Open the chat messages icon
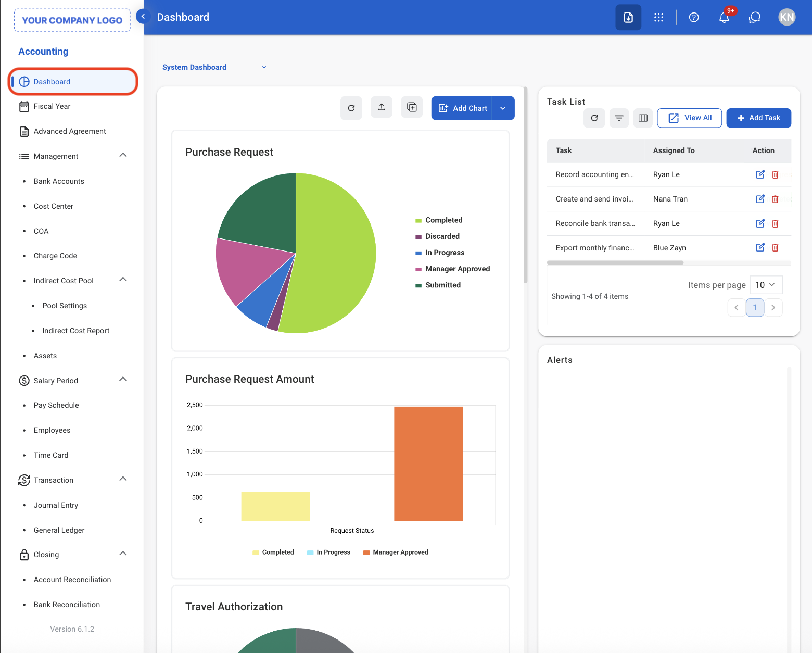The height and width of the screenshot is (653, 812). coord(755,17)
